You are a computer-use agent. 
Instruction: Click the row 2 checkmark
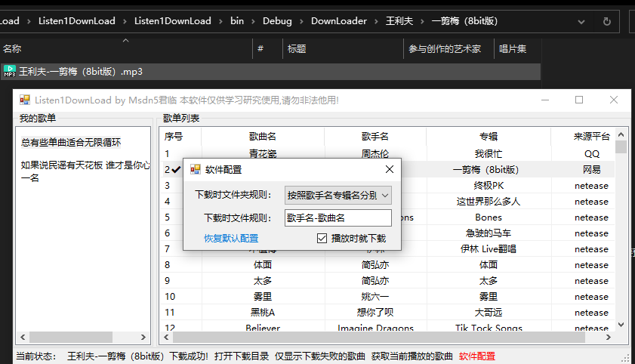pos(176,170)
